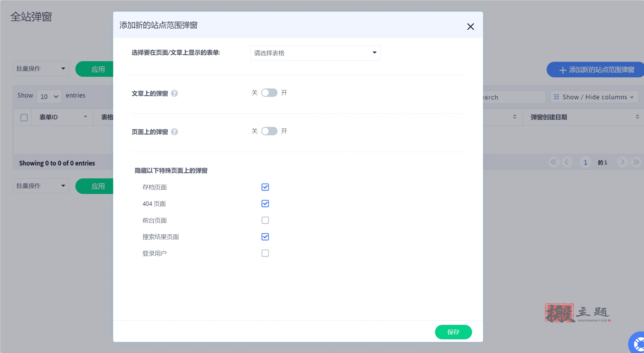The image size is (644, 353).
Task: Open the 请选择表格 form dropdown
Action: tap(315, 53)
